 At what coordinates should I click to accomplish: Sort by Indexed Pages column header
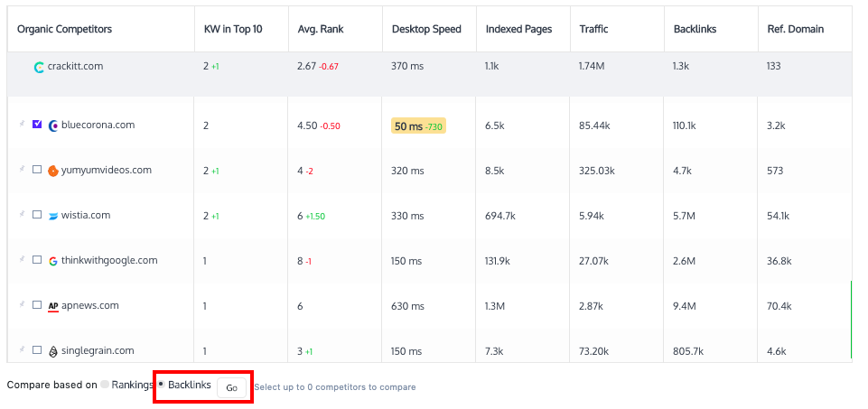pyautogui.click(x=518, y=29)
